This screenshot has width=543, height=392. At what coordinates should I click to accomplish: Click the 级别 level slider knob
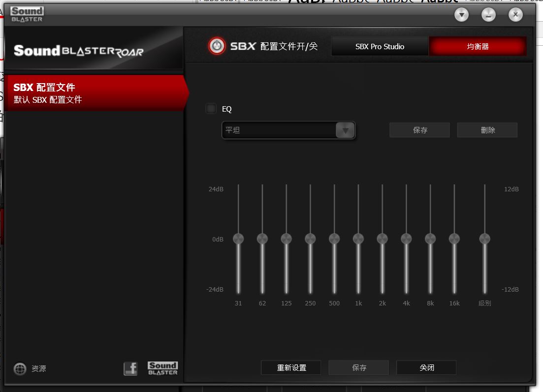pos(485,239)
